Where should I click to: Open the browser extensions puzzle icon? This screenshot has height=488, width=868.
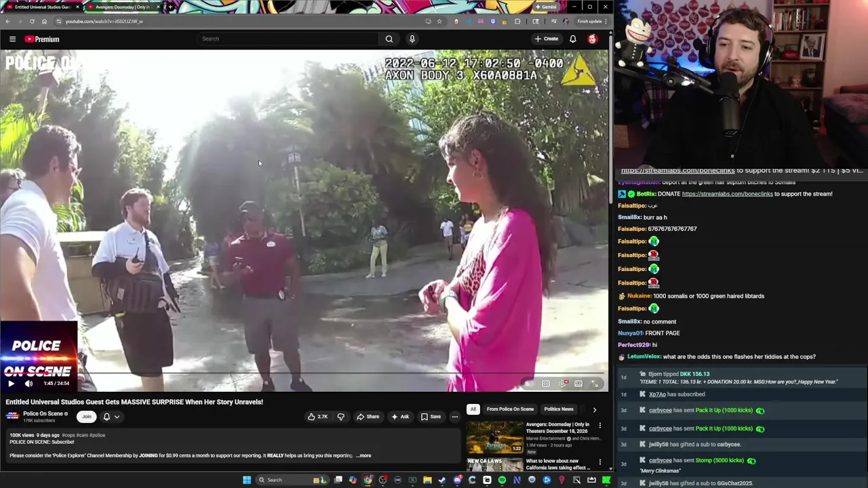[x=517, y=21]
